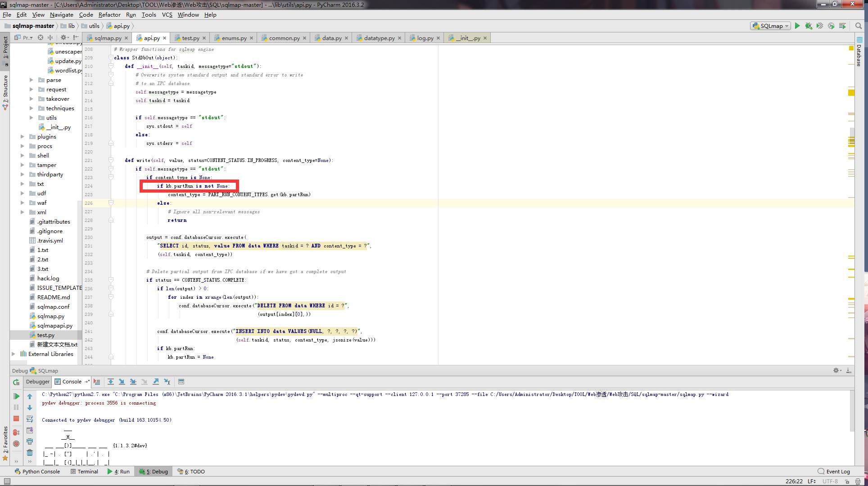Switch to sqlmap.py editor tab
Screen dimensions: 868x486
point(108,38)
